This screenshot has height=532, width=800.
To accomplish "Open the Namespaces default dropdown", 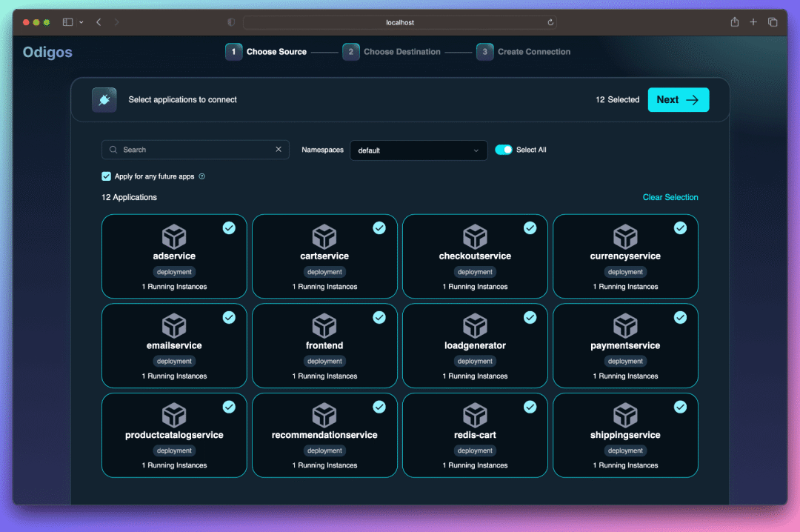I will pyautogui.click(x=419, y=150).
